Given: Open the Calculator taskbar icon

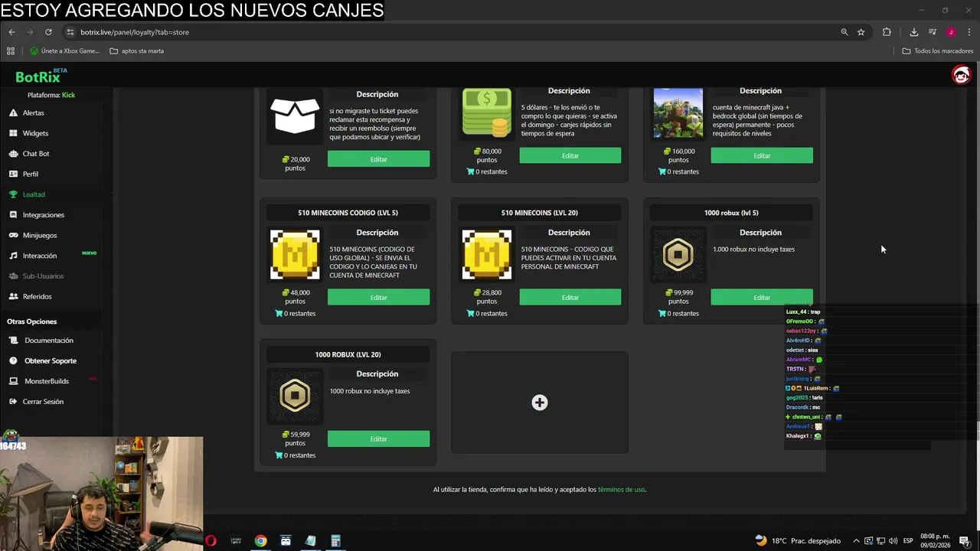Looking at the screenshot, I should (x=335, y=541).
